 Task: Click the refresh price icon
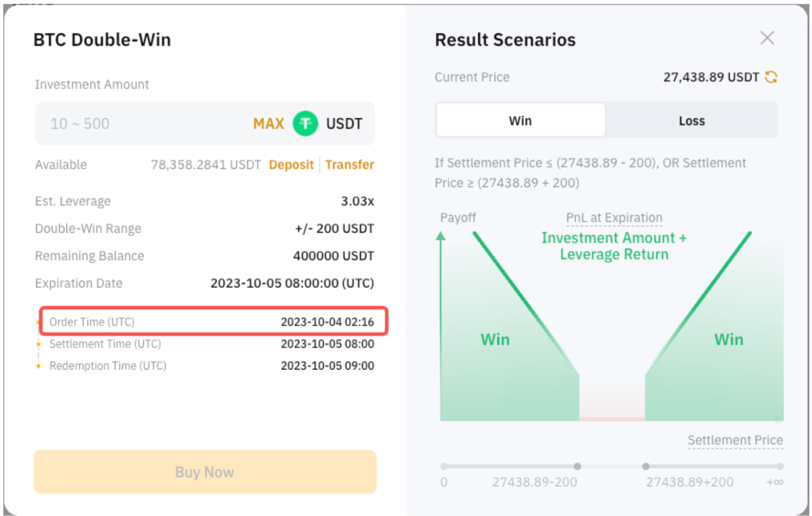point(771,78)
